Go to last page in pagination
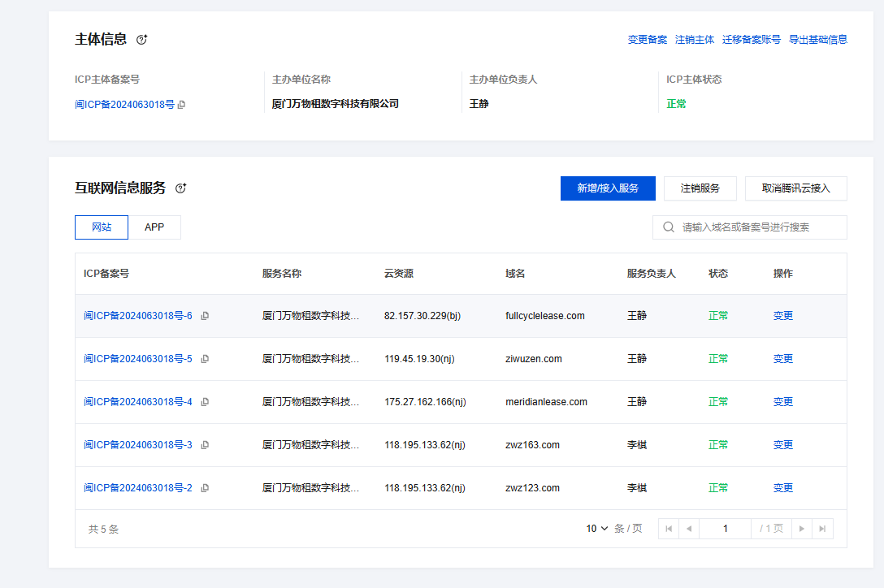This screenshot has height=588, width=884. (x=822, y=529)
